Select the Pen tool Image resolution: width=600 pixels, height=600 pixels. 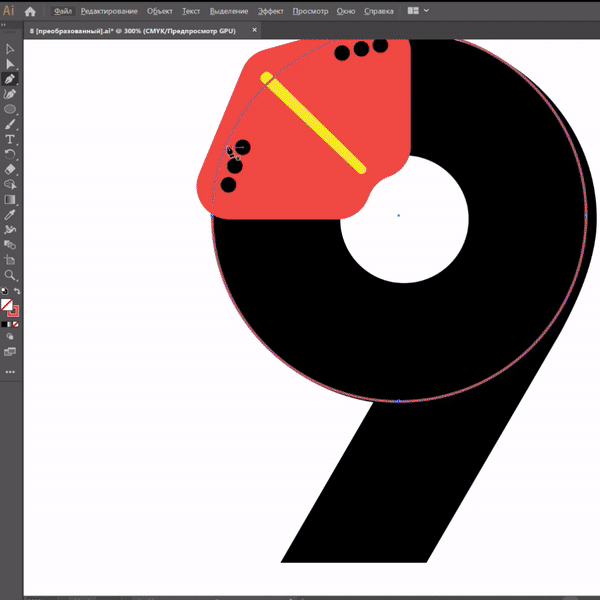point(10,78)
